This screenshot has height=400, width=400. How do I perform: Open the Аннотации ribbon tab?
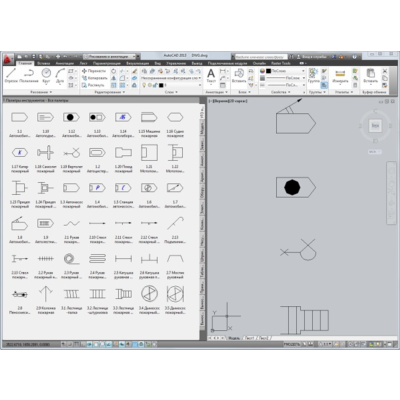(64, 63)
